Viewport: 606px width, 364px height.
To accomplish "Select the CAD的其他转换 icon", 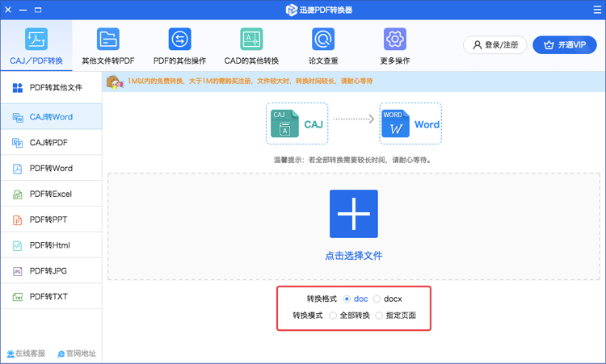I will pos(251,39).
